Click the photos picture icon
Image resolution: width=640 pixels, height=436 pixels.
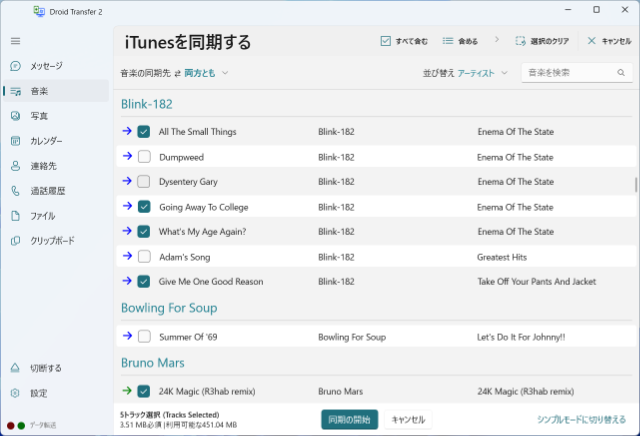click(x=16, y=116)
